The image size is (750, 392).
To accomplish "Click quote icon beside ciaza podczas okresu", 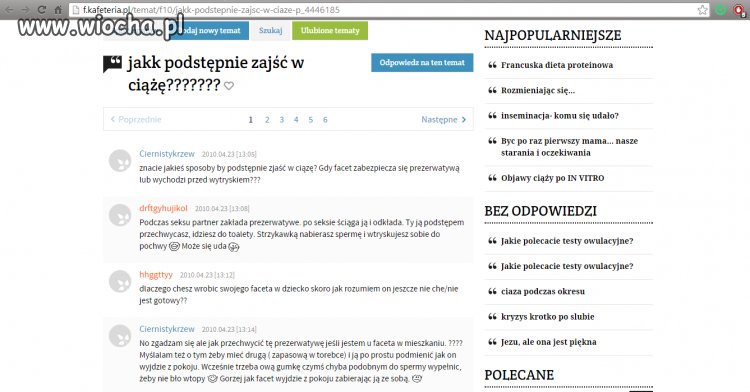I will point(492,292).
